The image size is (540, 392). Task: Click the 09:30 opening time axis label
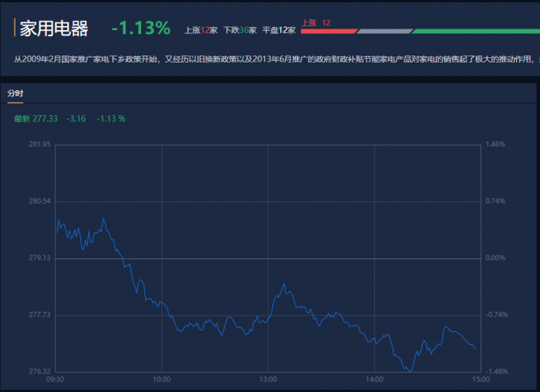[x=56, y=380]
